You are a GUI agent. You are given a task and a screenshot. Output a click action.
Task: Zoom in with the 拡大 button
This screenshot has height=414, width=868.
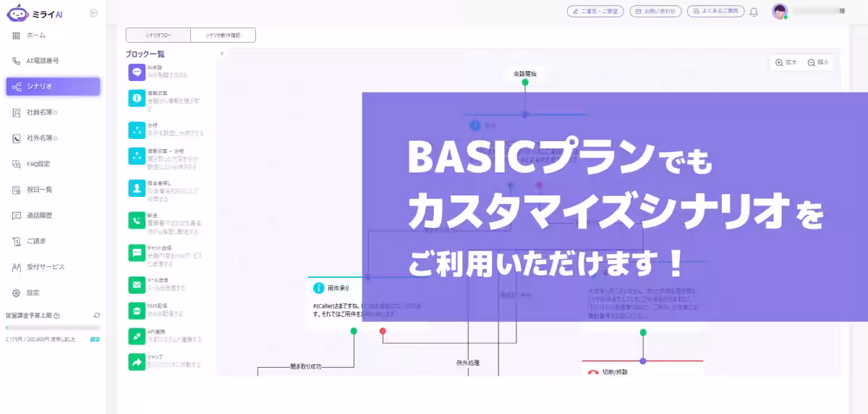(x=786, y=63)
